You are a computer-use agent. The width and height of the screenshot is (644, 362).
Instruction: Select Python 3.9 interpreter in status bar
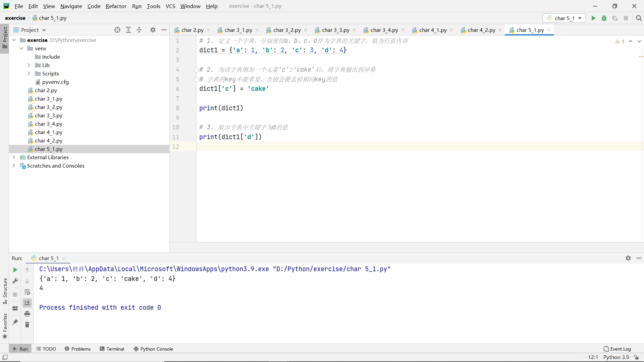point(616,357)
